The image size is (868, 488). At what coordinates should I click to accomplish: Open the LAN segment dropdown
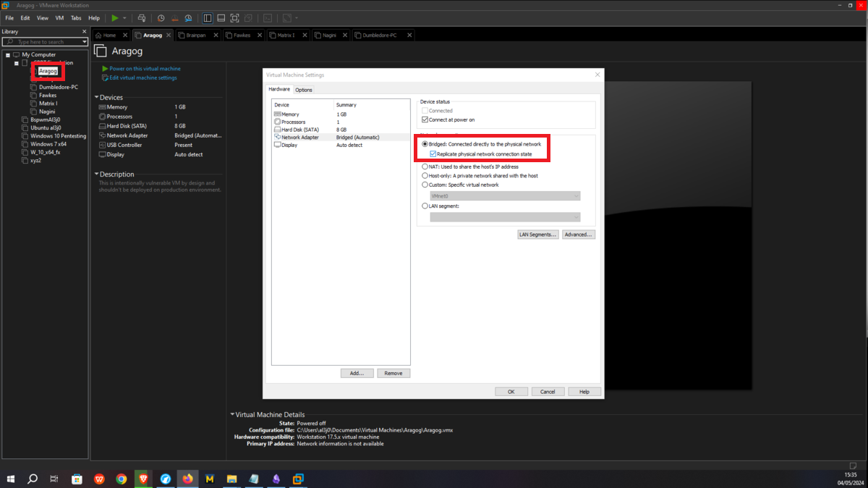[x=505, y=217]
